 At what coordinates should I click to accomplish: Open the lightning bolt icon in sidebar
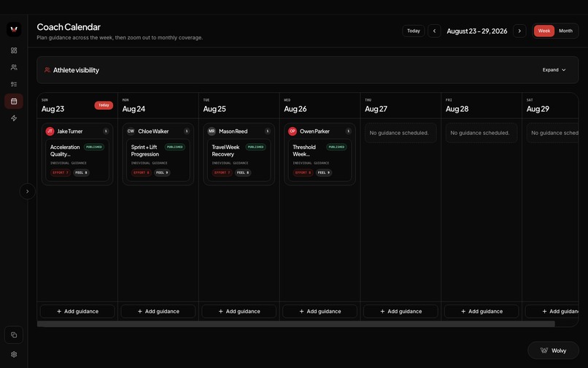pyautogui.click(x=14, y=118)
